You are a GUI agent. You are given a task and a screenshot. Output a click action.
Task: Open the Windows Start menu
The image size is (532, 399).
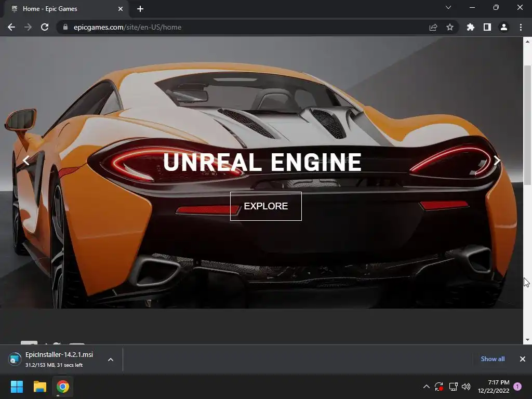pos(17,387)
